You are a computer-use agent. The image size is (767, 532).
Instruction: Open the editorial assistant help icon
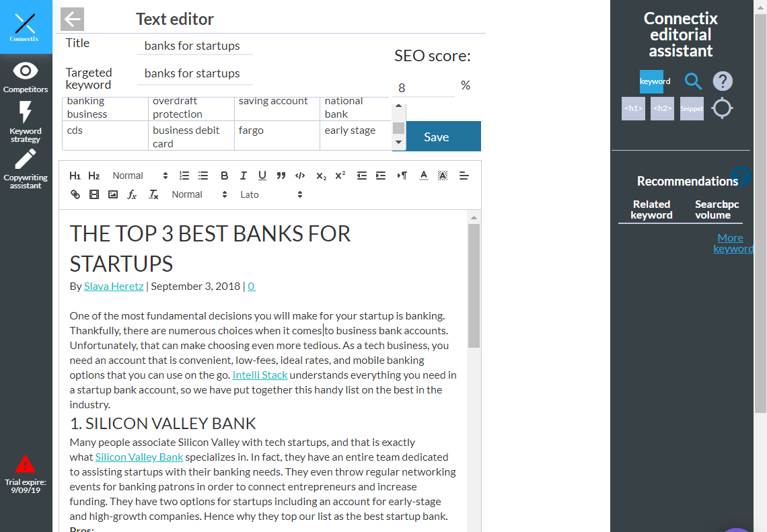point(723,81)
